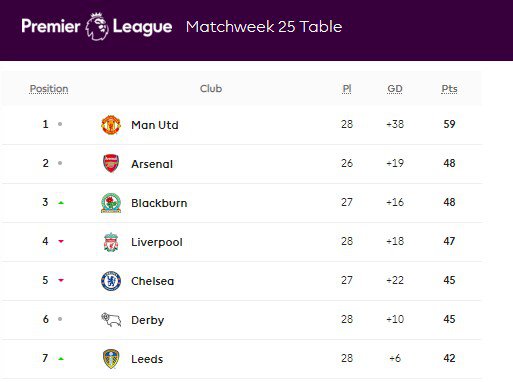The image size is (513, 382).
Task: Click Chelsea's red down-movement arrow
Action: pos(61,280)
